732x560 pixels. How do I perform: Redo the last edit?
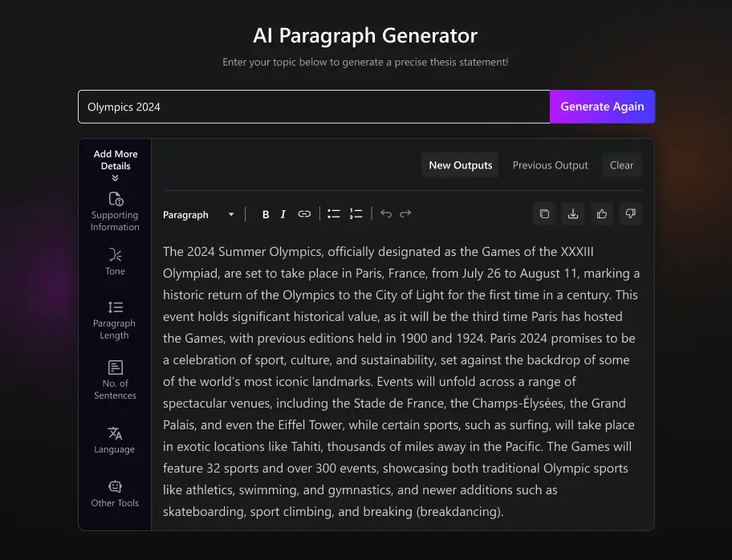coord(405,213)
